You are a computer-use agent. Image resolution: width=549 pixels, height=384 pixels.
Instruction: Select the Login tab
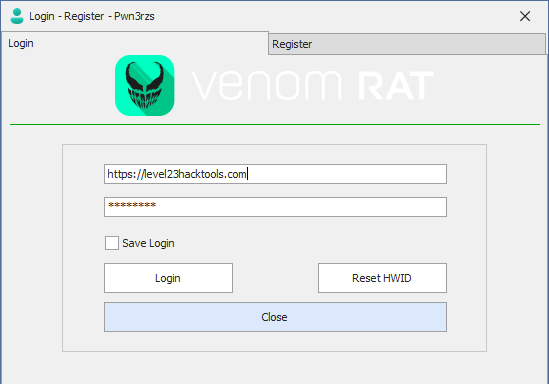coord(135,43)
